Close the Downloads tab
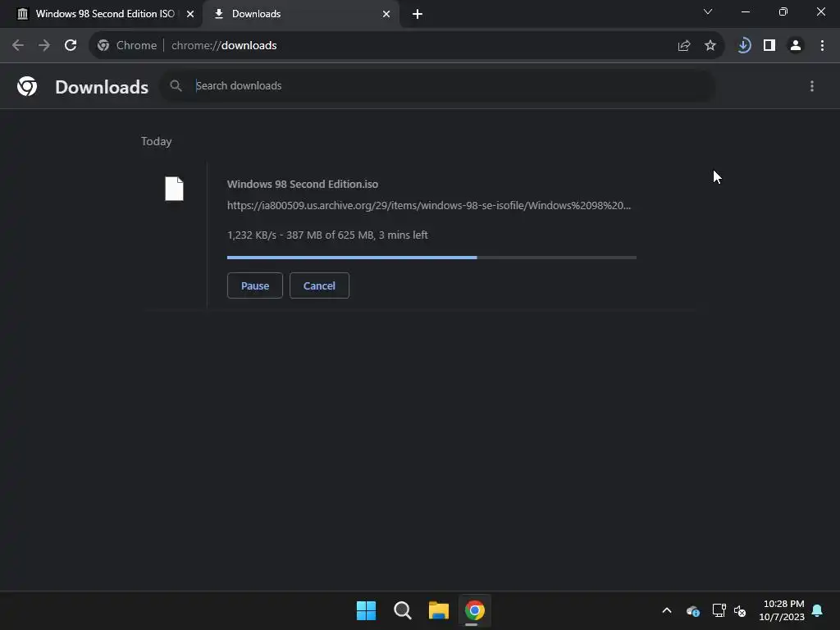The width and height of the screenshot is (840, 630). [386, 14]
